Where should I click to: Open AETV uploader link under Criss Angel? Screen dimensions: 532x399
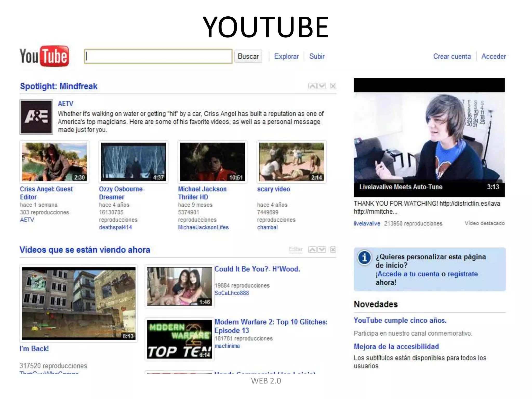[x=27, y=220]
